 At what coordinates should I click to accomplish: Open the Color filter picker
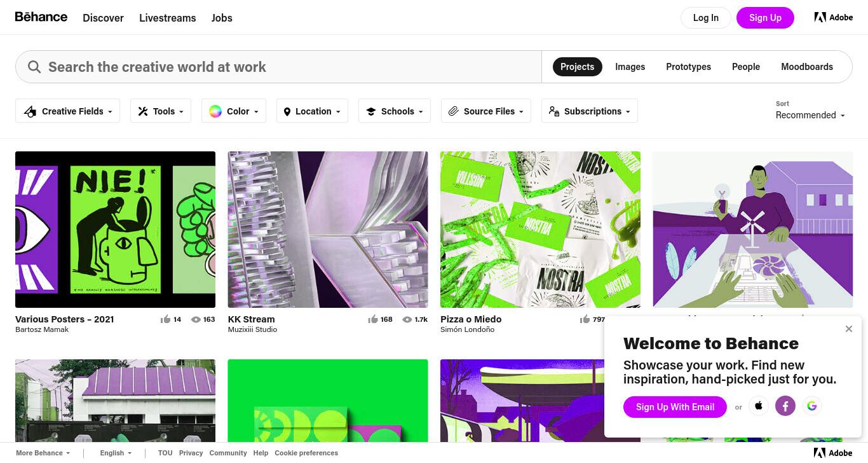(x=234, y=111)
